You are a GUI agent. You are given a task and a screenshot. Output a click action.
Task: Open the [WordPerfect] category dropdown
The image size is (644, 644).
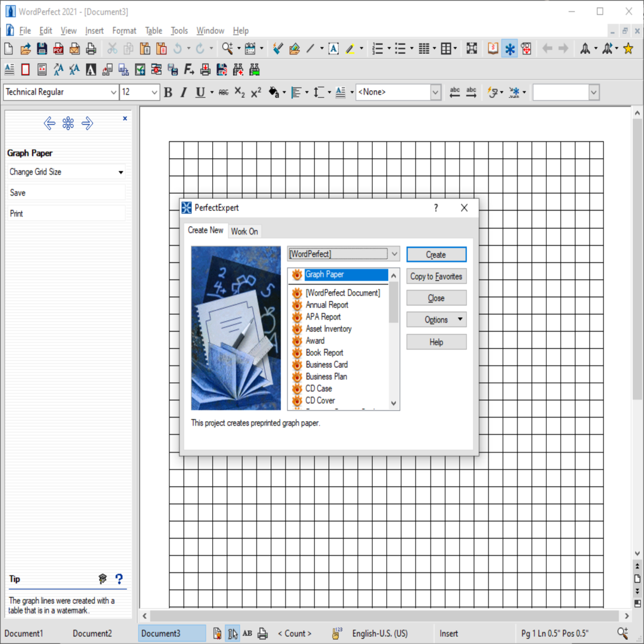pyautogui.click(x=394, y=254)
